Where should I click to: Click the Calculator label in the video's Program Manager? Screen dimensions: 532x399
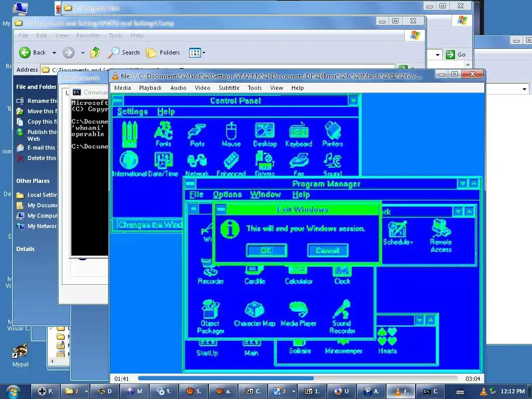pyautogui.click(x=299, y=281)
